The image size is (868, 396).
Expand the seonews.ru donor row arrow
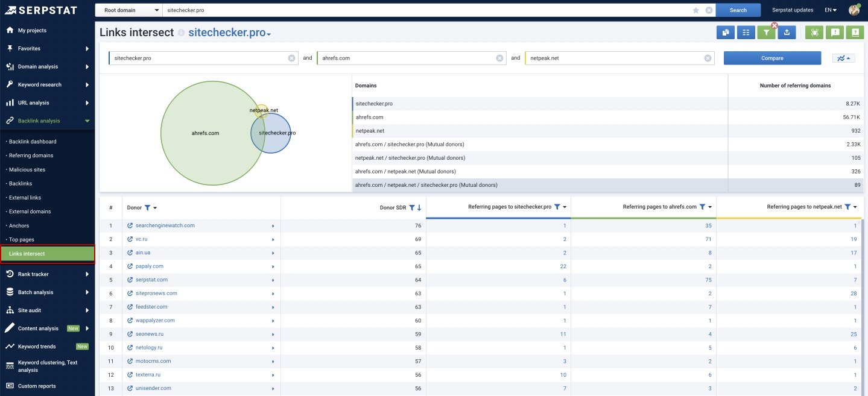pos(273,335)
